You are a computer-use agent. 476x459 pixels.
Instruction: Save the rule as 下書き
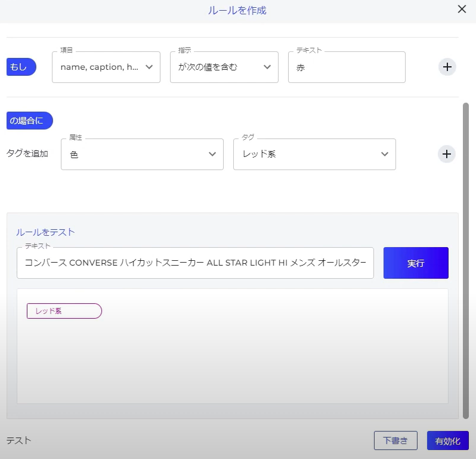(x=395, y=440)
